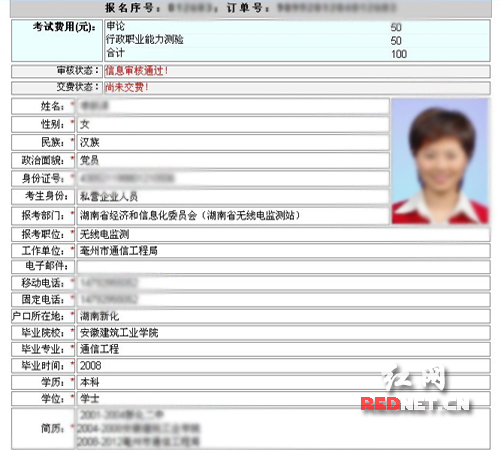
Task: Click the 行政职业能力测验 fee row
Action: pyautogui.click(x=297, y=40)
